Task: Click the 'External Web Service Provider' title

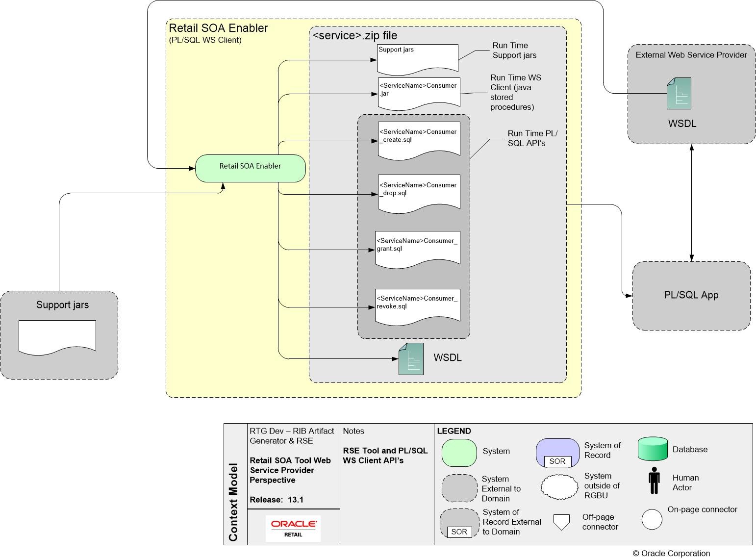Action: 691,55
